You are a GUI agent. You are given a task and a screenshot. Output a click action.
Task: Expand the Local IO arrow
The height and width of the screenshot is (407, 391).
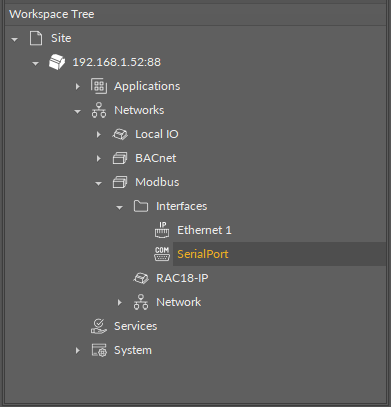[99, 135]
